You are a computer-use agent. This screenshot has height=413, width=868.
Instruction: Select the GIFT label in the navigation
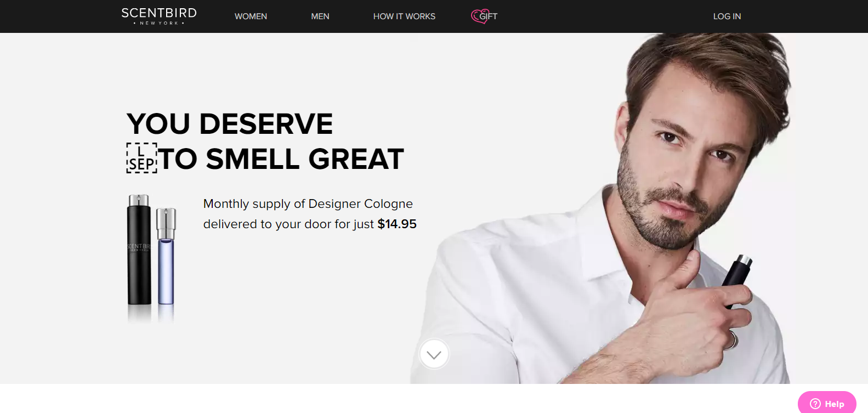tap(489, 16)
